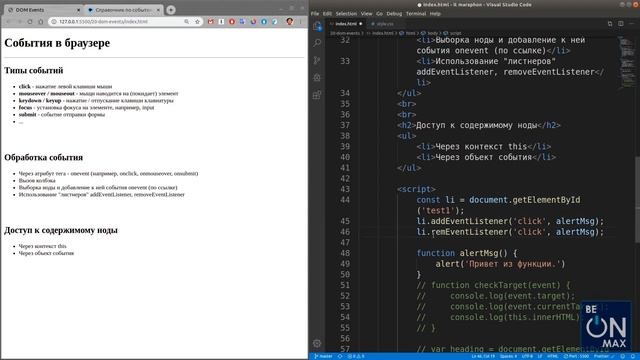Click the feedback smiley in status bar
640x360 pixels.
(623, 356)
